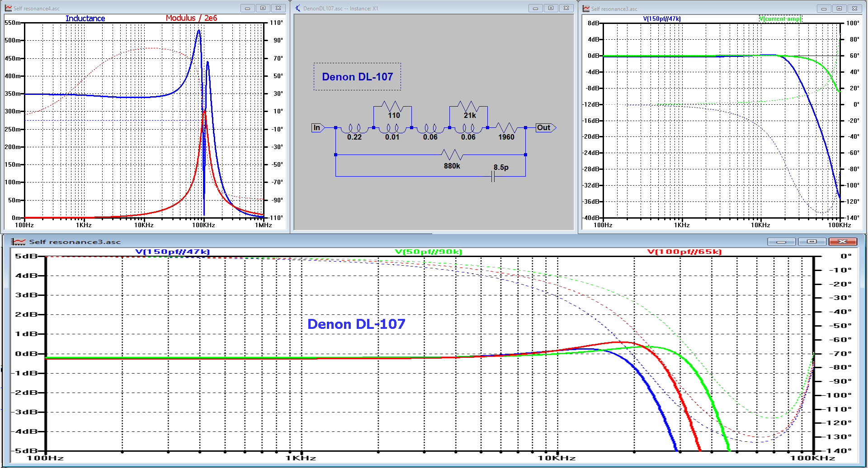Click the 550m label on inductance plot axis

point(12,23)
